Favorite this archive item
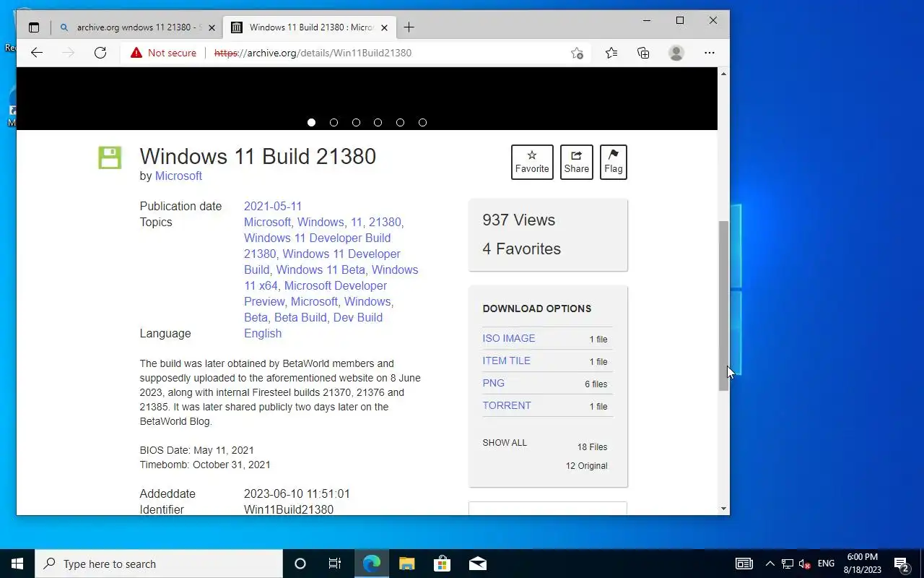The height and width of the screenshot is (578, 924). pyautogui.click(x=532, y=162)
